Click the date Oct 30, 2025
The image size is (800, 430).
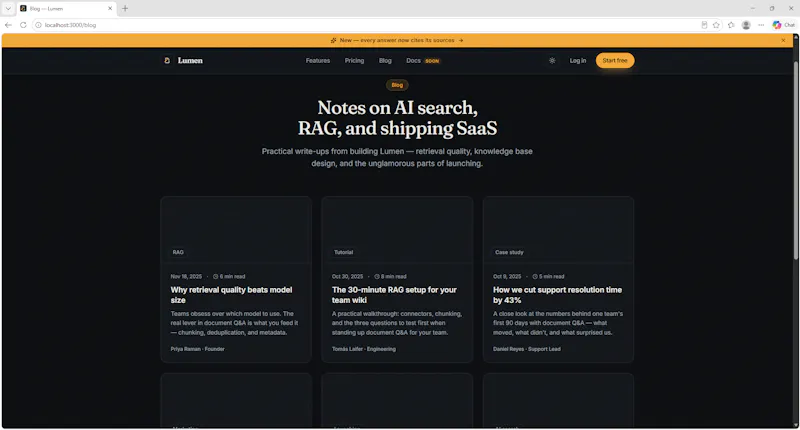(x=347, y=276)
